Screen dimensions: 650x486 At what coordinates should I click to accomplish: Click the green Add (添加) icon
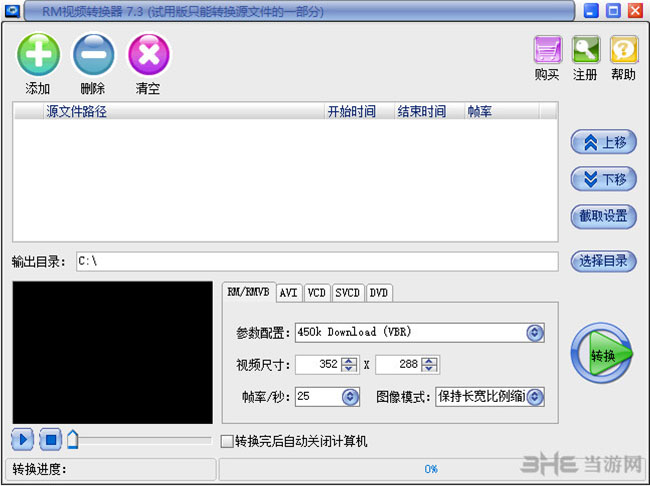38,55
